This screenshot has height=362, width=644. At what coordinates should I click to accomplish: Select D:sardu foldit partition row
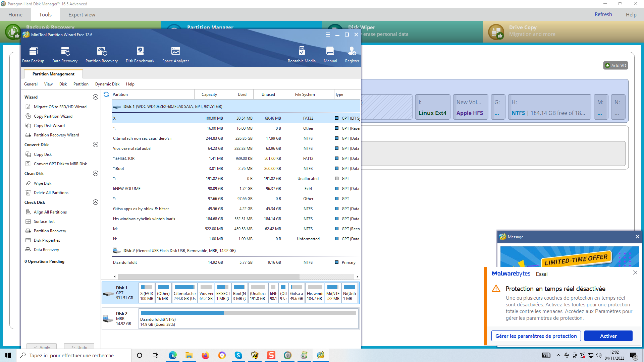pos(236,262)
